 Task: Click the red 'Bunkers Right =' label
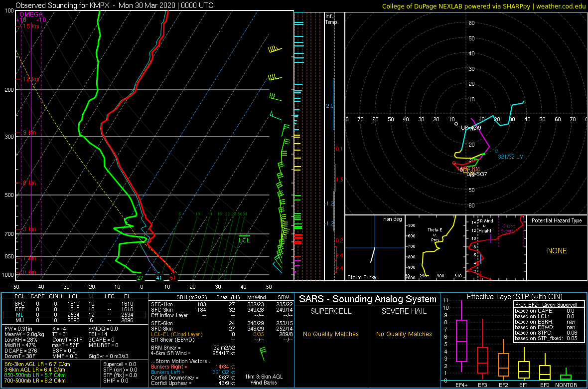[x=168, y=367]
